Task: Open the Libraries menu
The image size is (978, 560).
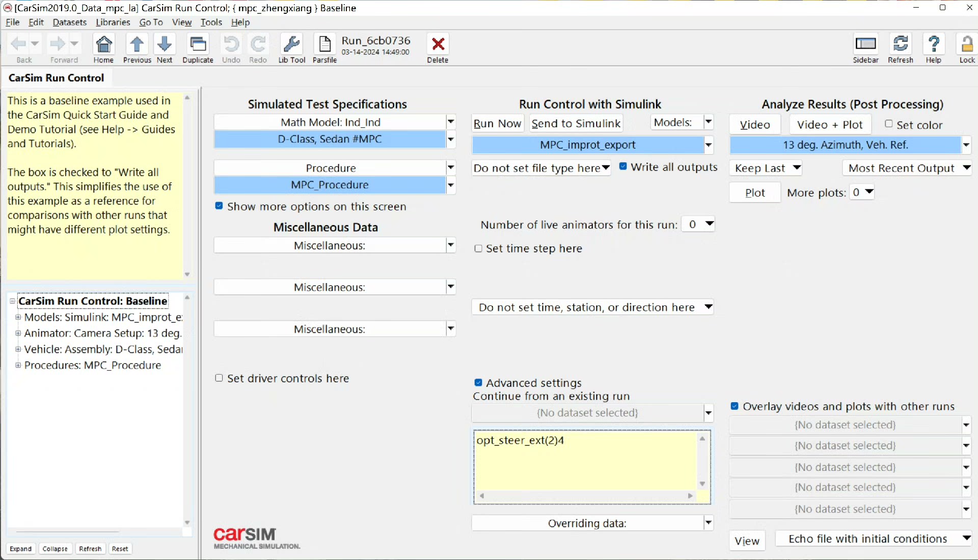Action: pos(113,22)
